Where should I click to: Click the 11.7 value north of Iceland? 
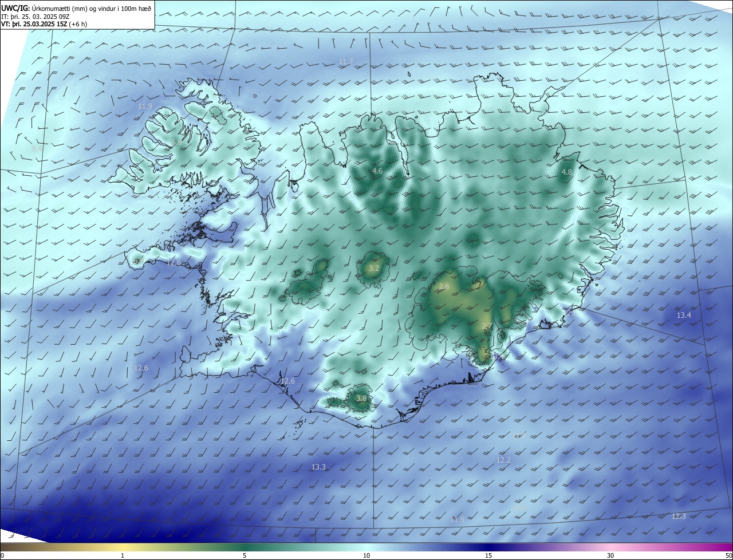click(346, 61)
